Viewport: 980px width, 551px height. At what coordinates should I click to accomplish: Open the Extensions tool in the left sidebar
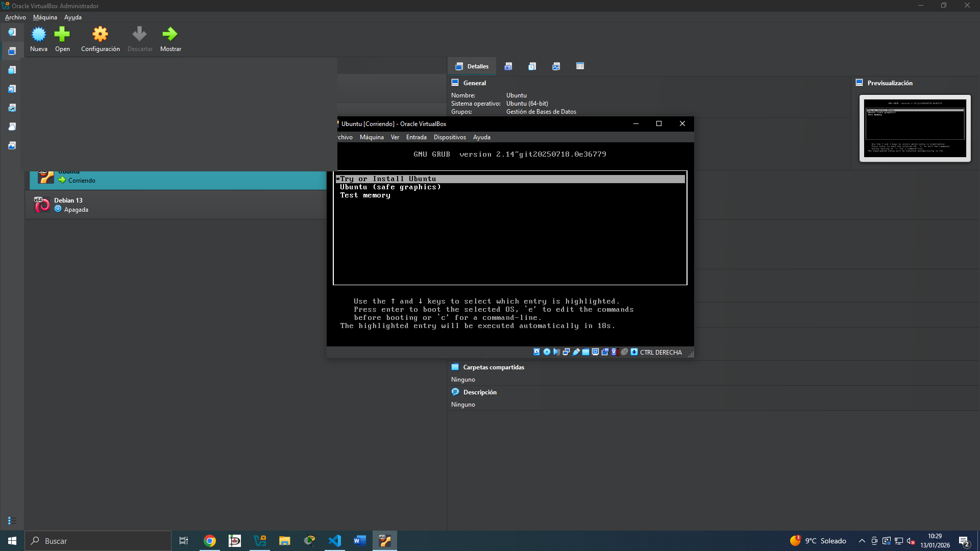pos(12,70)
